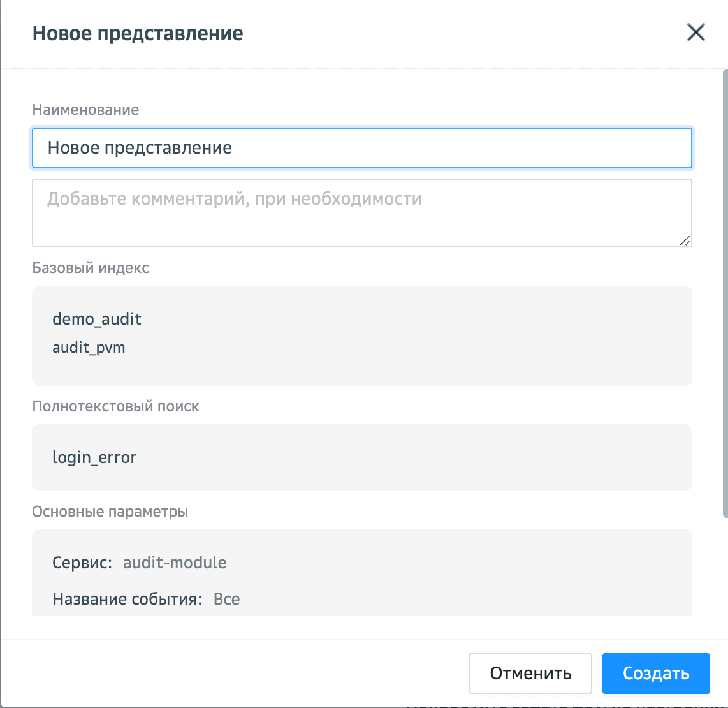Image resolution: width=728 pixels, height=708 pixels.
Task: Click the audit-module service value
Action: [175, 563]
